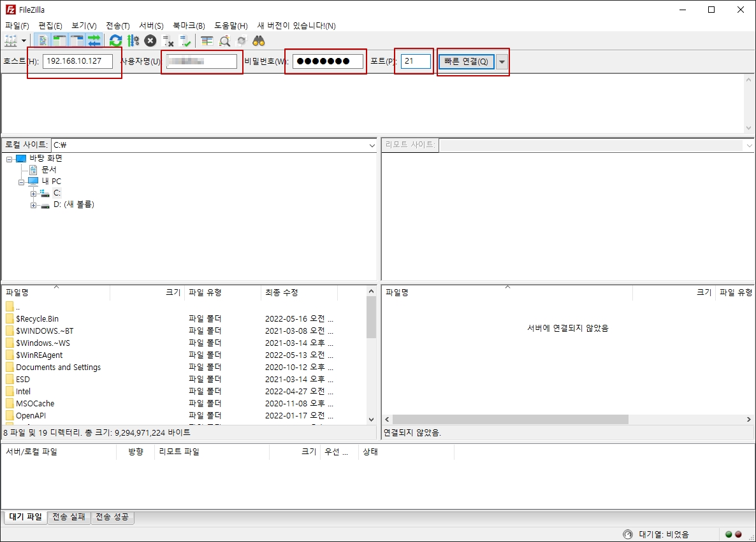The image size is (756, 542).
Task: Select the ESD folder
Action: (x=23, y=379)
